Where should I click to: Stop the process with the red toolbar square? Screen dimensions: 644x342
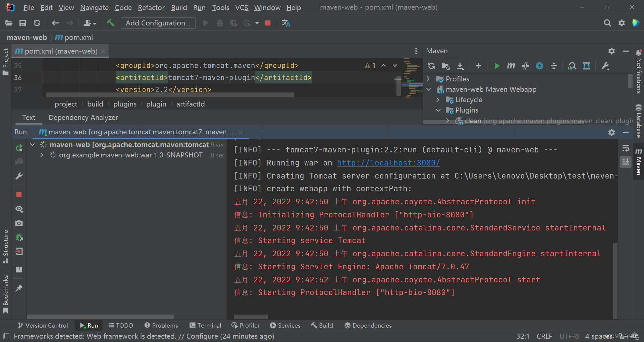(268, 23)
